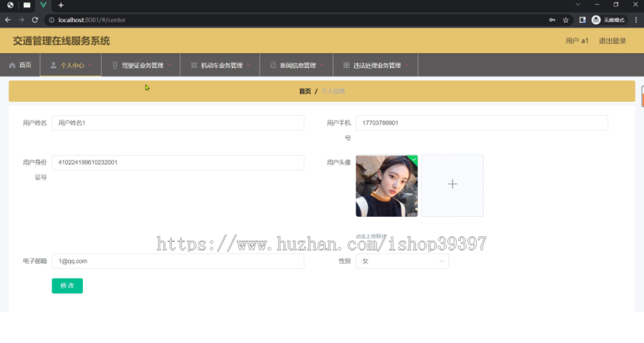Switch to the first browser tab
This screenshot has height=343, width=644.
(10, 5)
